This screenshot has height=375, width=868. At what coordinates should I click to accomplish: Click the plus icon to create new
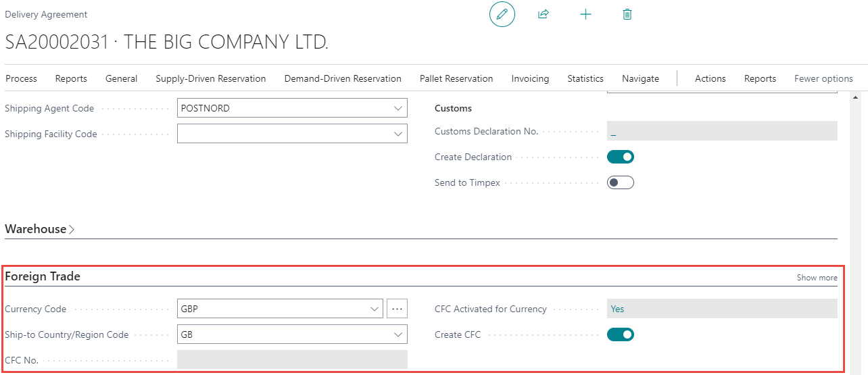[x=585, y=14]
